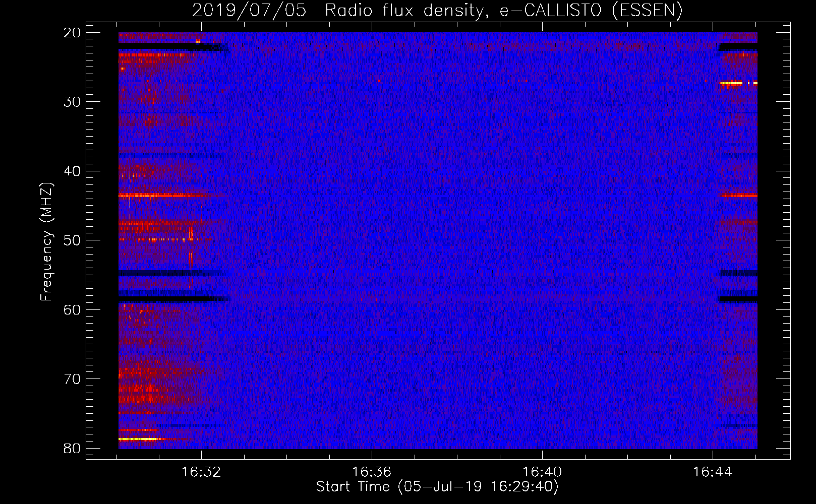
Task: Click the 70 frequency tick label
Action: click(72, 379)
